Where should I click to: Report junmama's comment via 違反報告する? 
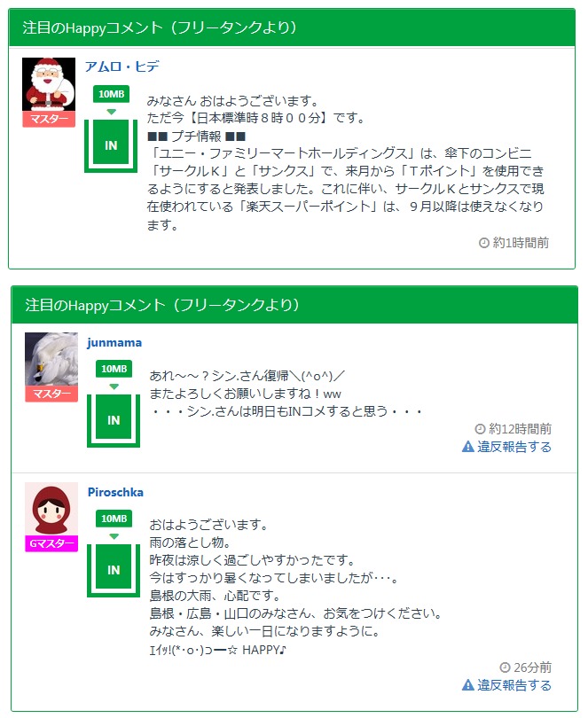pyautogui.click(x=507, y=447)
